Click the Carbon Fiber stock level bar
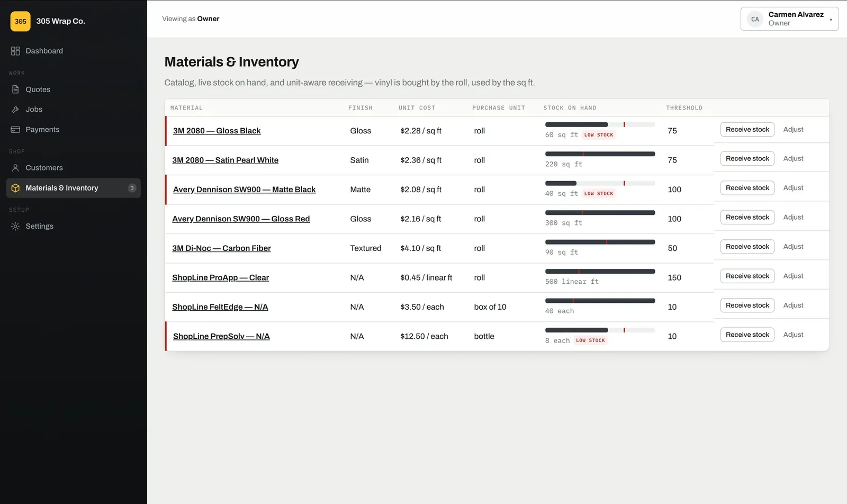Image resolution: width=847 pixels, height=504 pixels. (x=600, y=242)
